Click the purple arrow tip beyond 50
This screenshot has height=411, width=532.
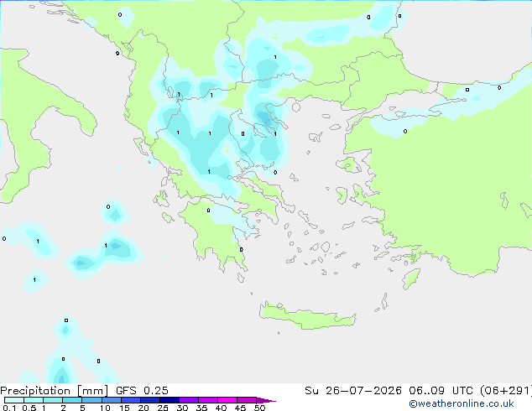click(265, 400)
